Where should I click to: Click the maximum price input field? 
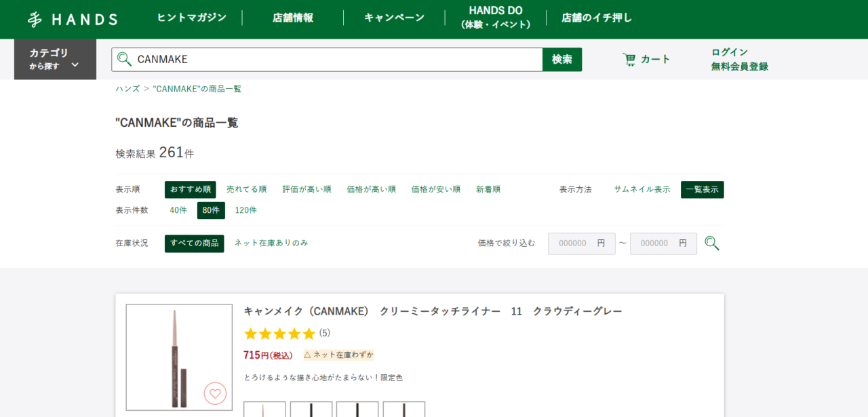[x=663, y=243]
